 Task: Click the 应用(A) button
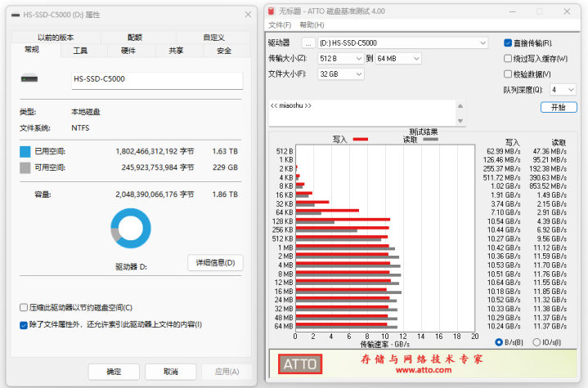click(227, 372)
